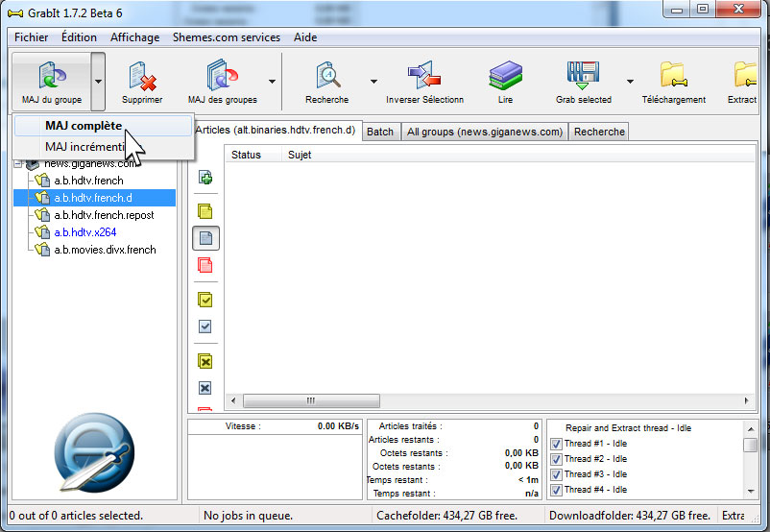
Task: Open MAJ du groupe dropdown arrow
Action: (98, 82)
